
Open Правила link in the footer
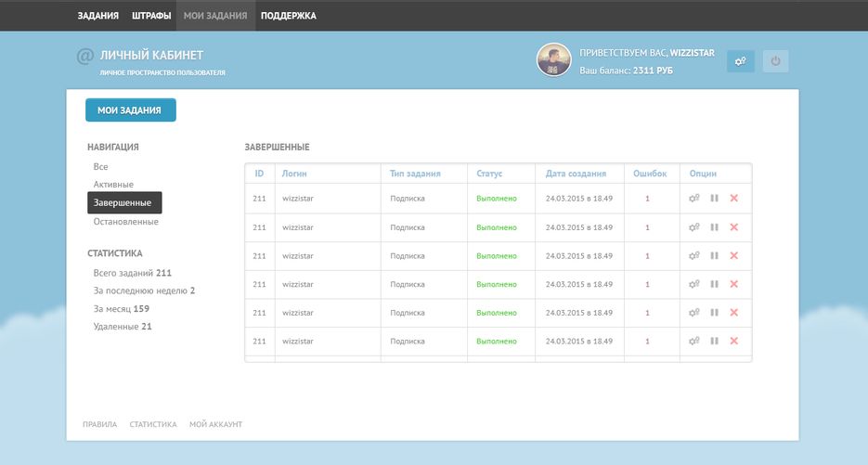point(99,424)
